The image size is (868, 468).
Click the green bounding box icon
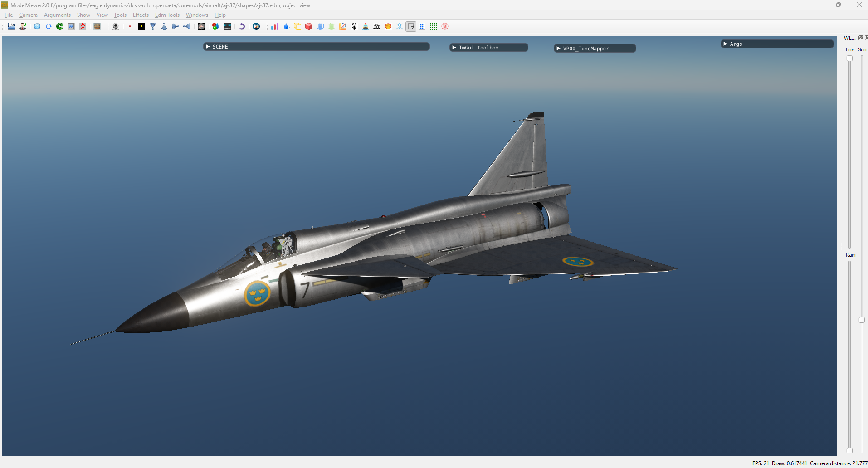tap(332, 26)
